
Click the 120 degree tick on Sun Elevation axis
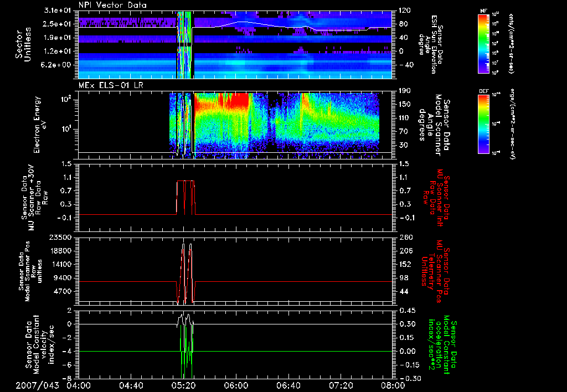click(x=405, y=11)
